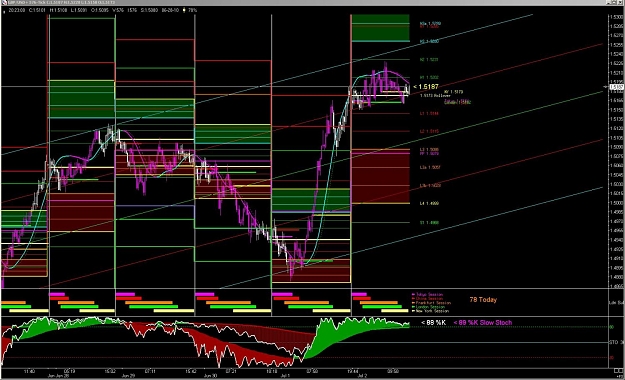Click the lightbulb icon beside 78%
The image size is (625, 380).
tap(184, 10)
